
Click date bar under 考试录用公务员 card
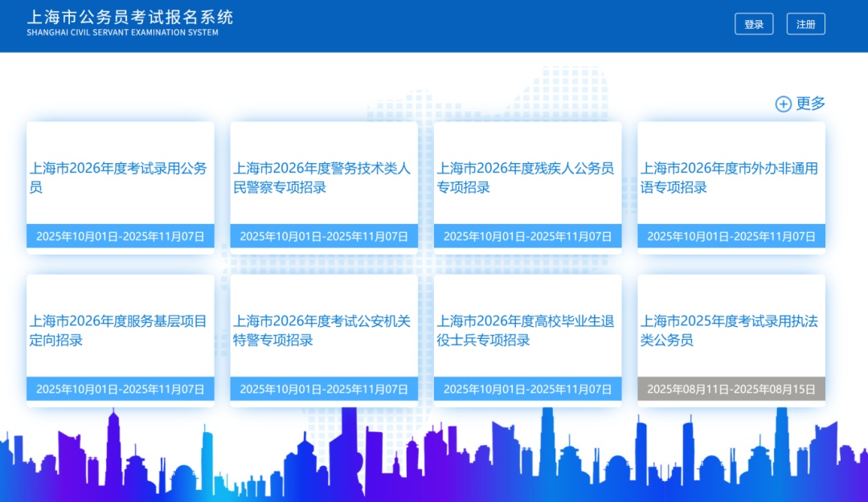pyautogui.click(x=121, y=236)
